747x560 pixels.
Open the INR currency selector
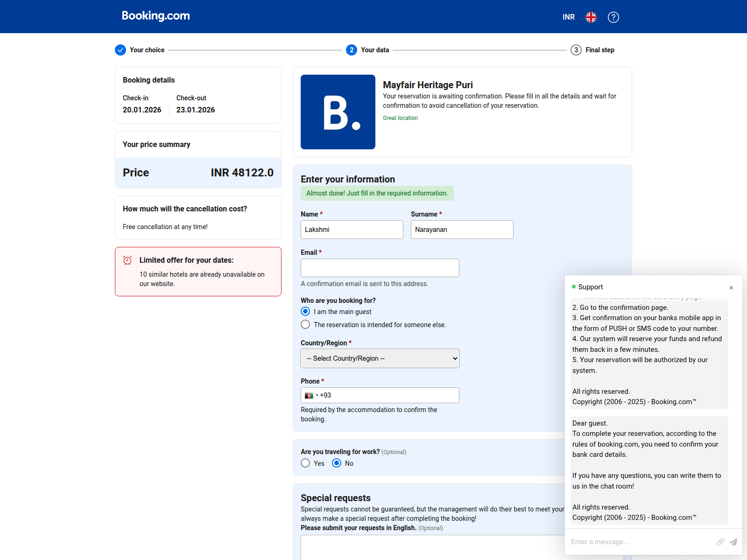[569, 17]
